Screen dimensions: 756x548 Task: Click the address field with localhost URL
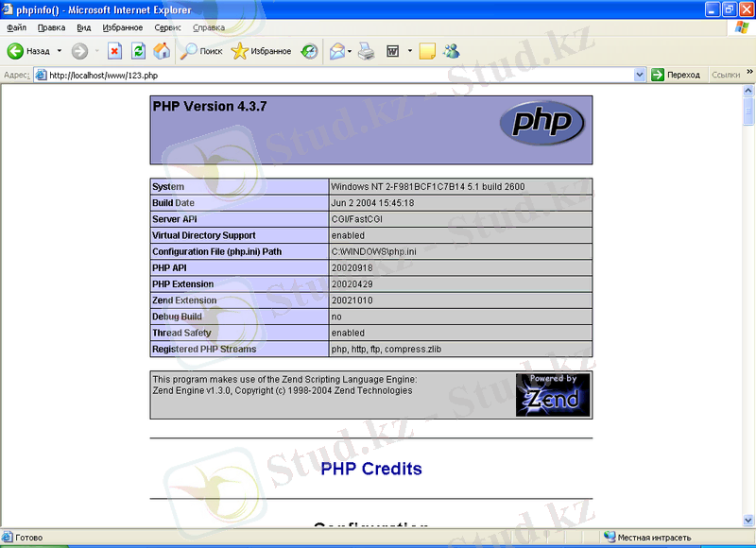click(x=331, y=75)
